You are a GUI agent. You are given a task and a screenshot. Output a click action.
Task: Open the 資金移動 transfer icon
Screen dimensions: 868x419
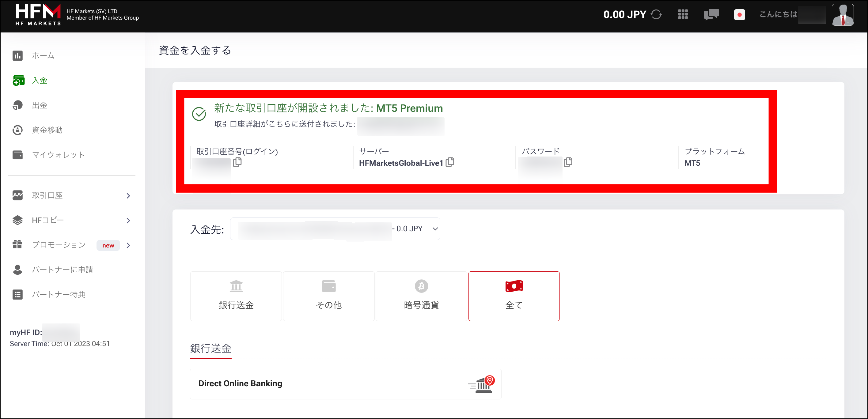click(x=17, y=130)
